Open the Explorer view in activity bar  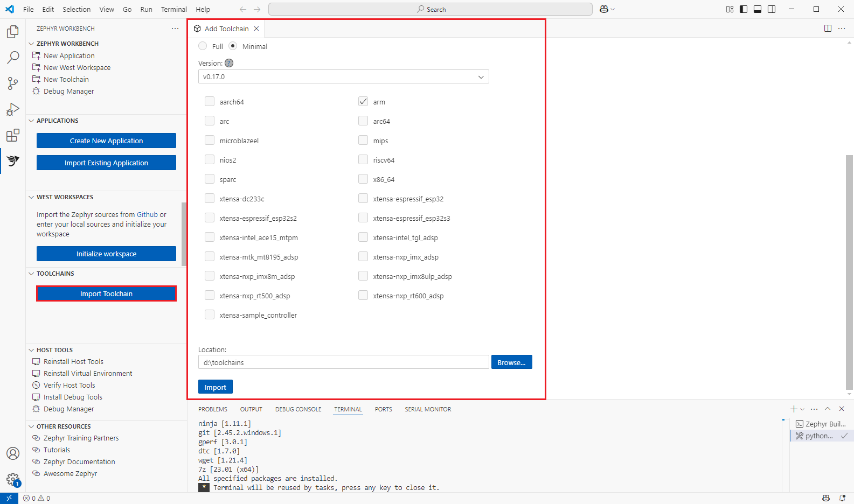[13, 32]
